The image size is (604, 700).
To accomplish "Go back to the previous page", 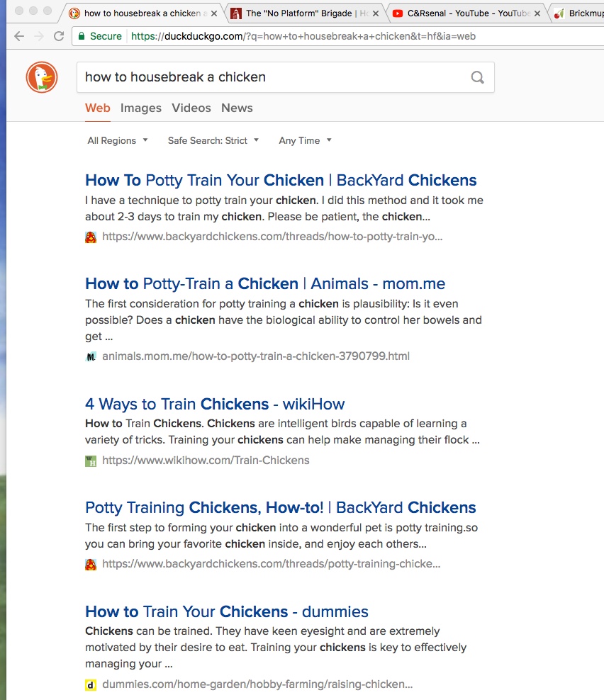I will pyautogui.click(x=19, y=36).
